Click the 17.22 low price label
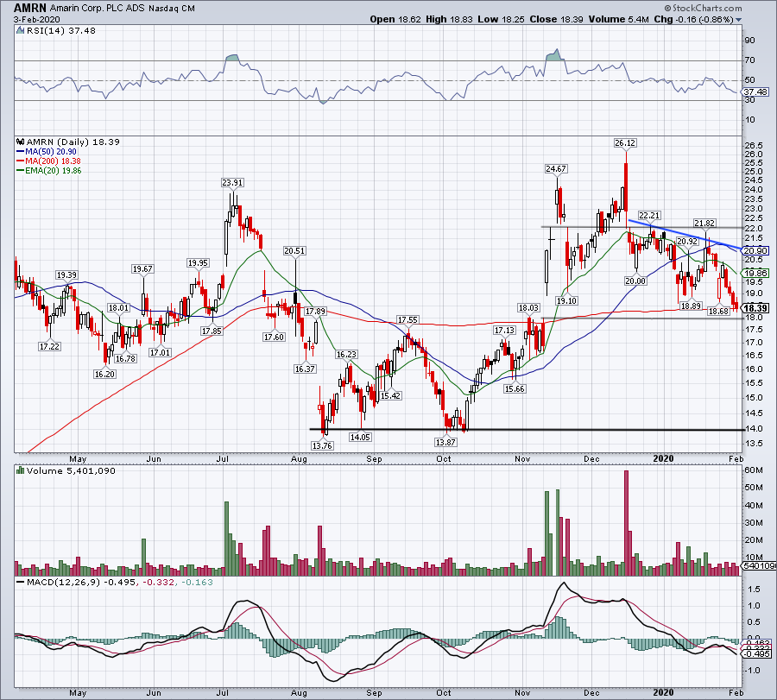777x700 pixels. [x=49, y=346]
